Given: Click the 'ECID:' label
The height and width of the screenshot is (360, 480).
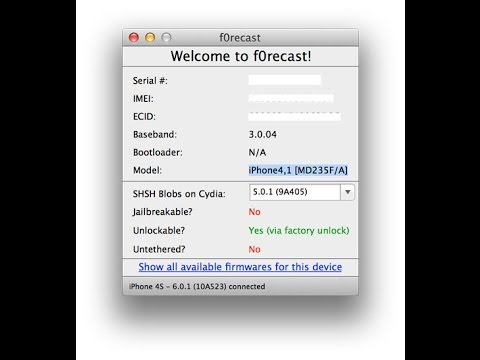Looking at the screenshot, I should pyautogui.click(x=144, y=117).
